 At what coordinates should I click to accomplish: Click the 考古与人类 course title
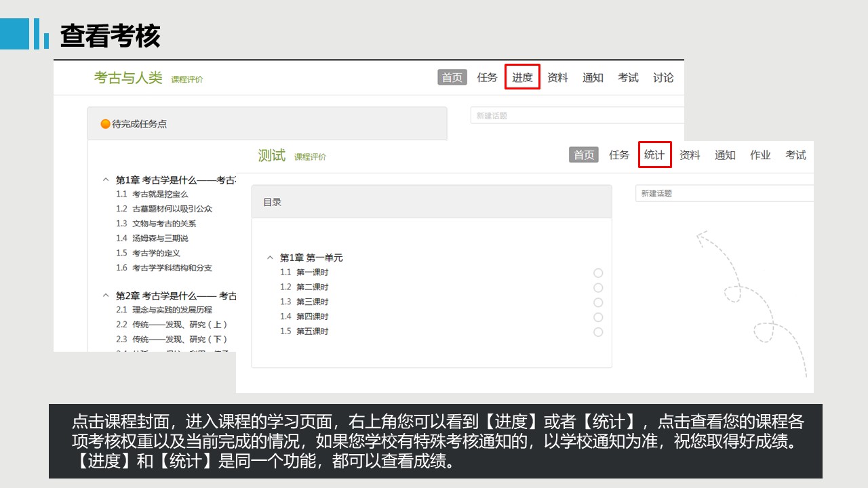[128, 78]
